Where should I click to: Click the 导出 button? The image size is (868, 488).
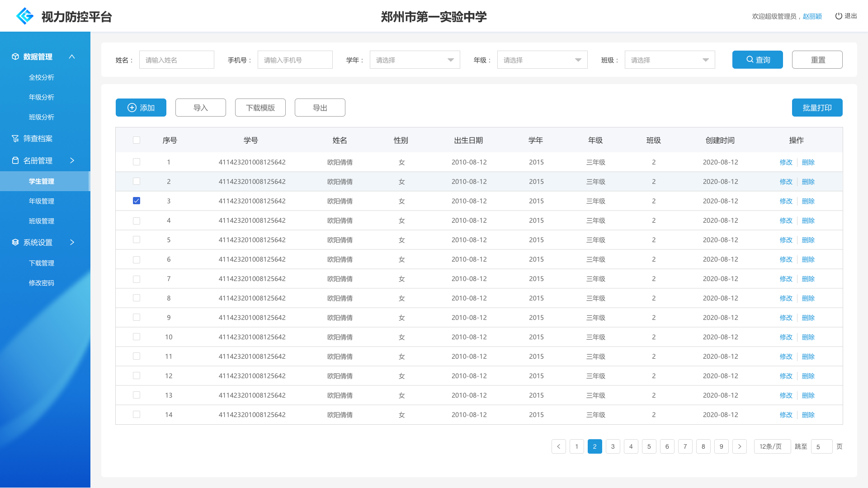pos(320,108)
